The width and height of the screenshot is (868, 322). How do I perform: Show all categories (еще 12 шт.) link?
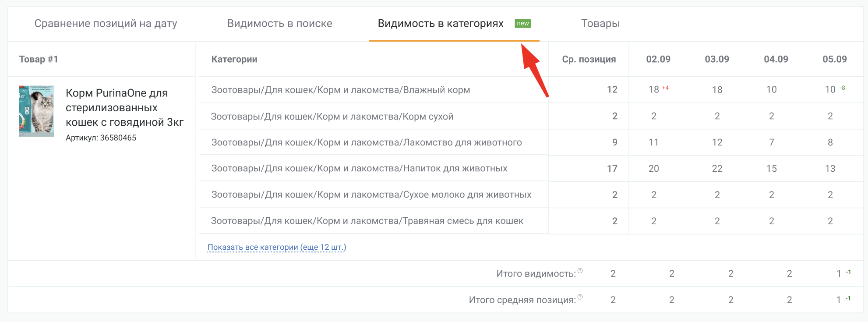[x=277, y=247]
